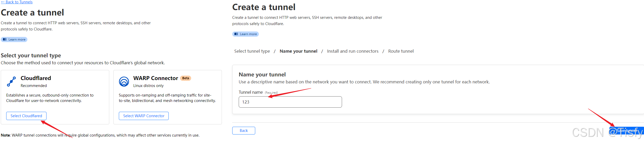Go to the Route tunnel step
This screenshot has width=644, height=143.
pos(401,51)
